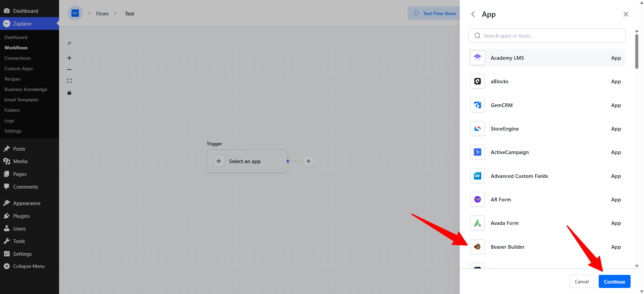The width and height of the screenshot is (644, 294).
Task: Select the aBlocks app icon
Action: click(x=478, y=81)
